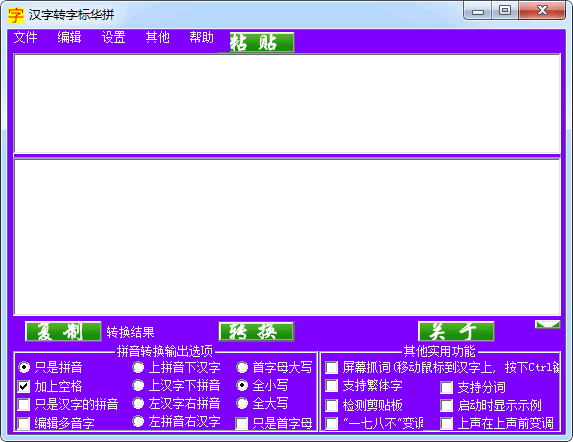The image size is (573, 442).
Task: Open the 设置 menu
Action: 113,37
